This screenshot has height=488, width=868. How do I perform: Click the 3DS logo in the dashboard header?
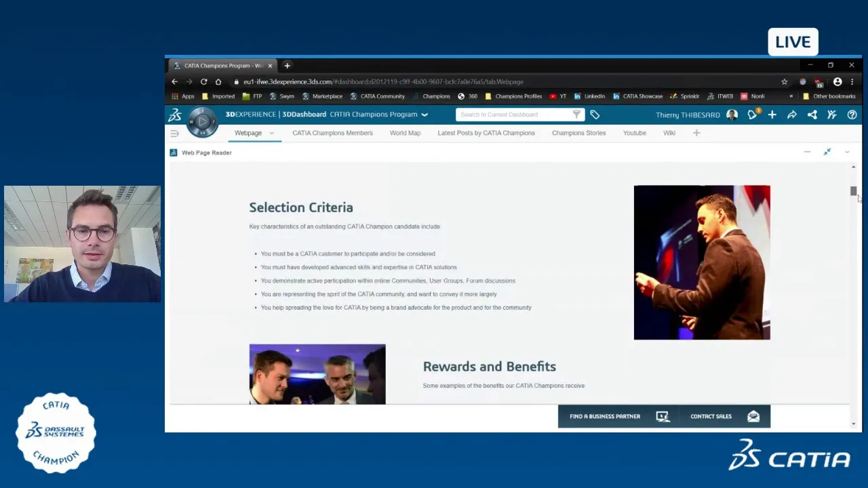[x=175, y=115]
